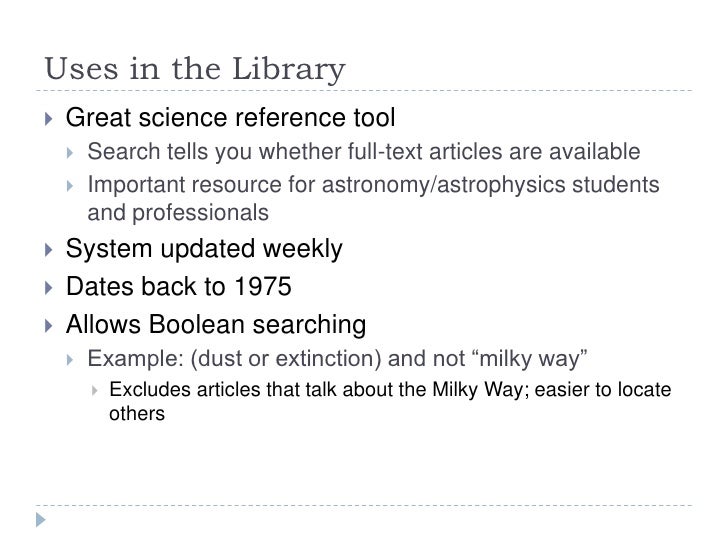Click the "System updated weekly" text
Viewport: 728px width, 546px height.
click(x=204, y=248)
